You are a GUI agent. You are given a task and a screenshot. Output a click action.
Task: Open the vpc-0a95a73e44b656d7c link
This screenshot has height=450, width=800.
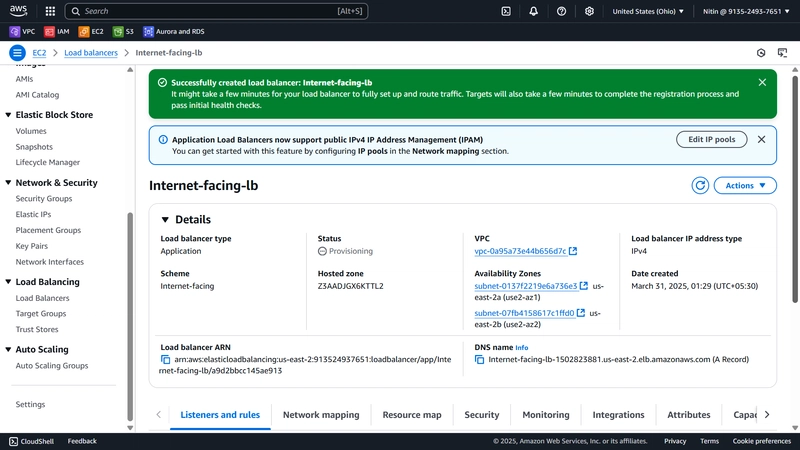[x=520, y=251]
